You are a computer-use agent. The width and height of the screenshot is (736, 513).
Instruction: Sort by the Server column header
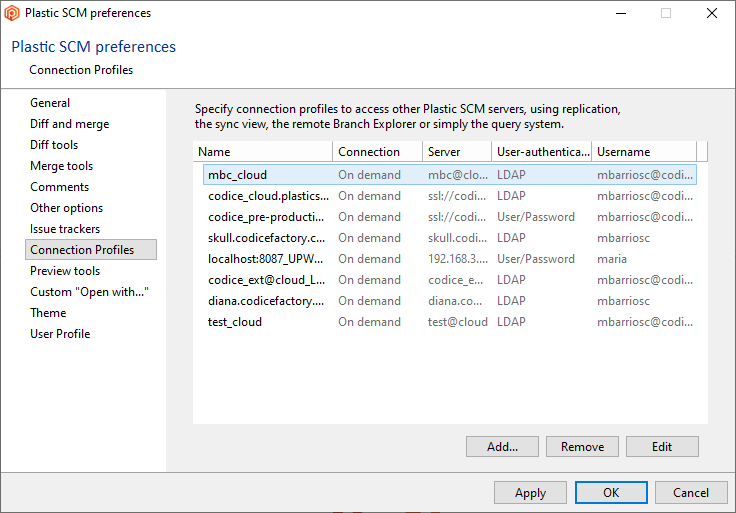[x=457, y=152]
